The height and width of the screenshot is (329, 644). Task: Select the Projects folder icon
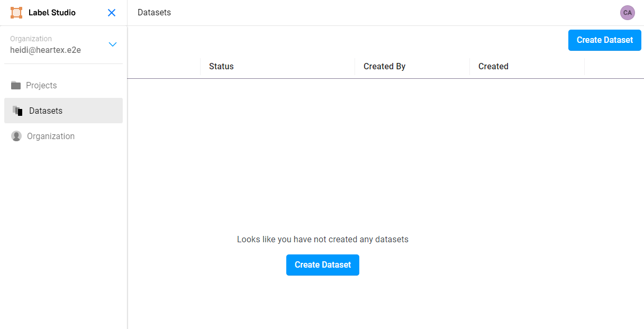pos(16,85)
